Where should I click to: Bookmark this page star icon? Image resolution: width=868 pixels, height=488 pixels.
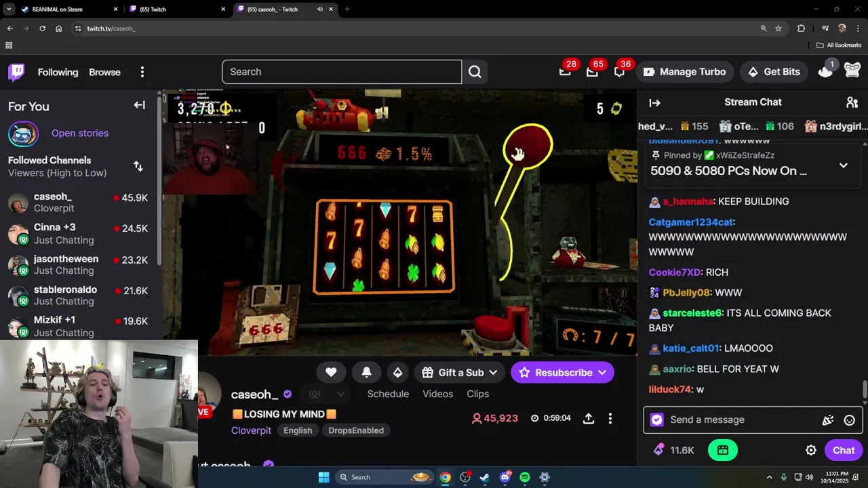(778, 28)
